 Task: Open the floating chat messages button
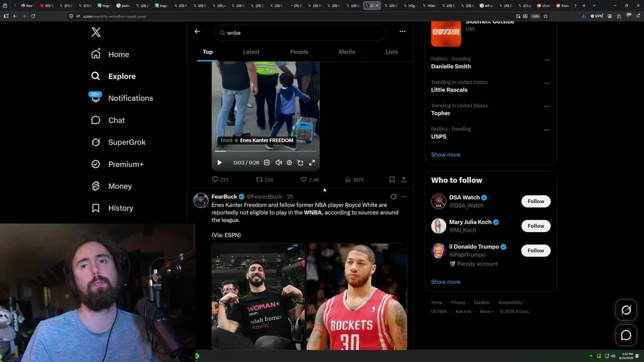click(x=626, y=335)
